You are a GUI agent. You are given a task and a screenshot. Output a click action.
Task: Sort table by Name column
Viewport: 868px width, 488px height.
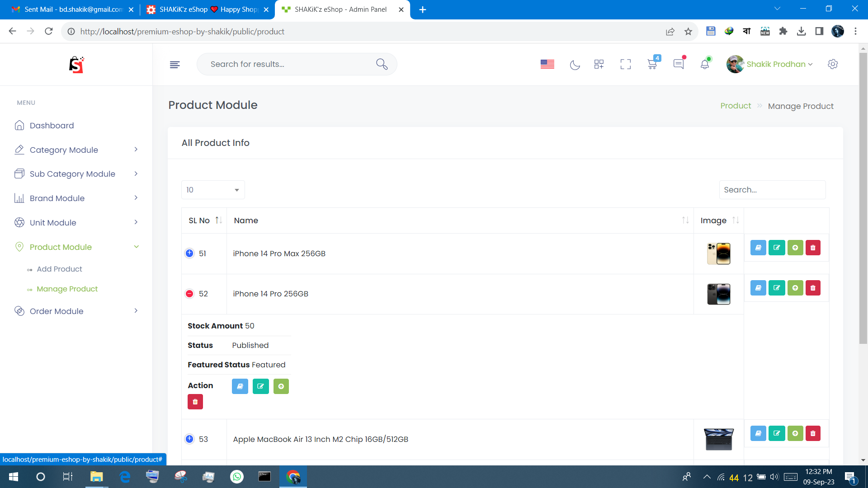tap(460, 221)
